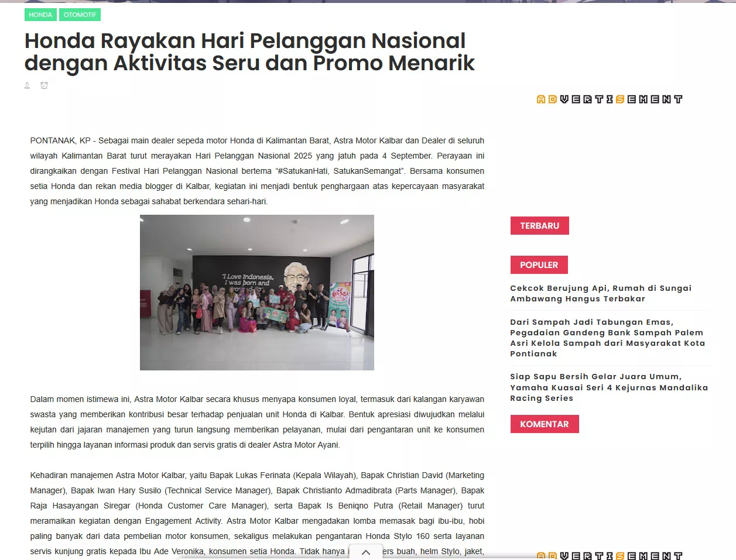Click paragraph starting PONTANAK, KP - Sebagai
Screen dimensions: 736x560
click(257, 171)
